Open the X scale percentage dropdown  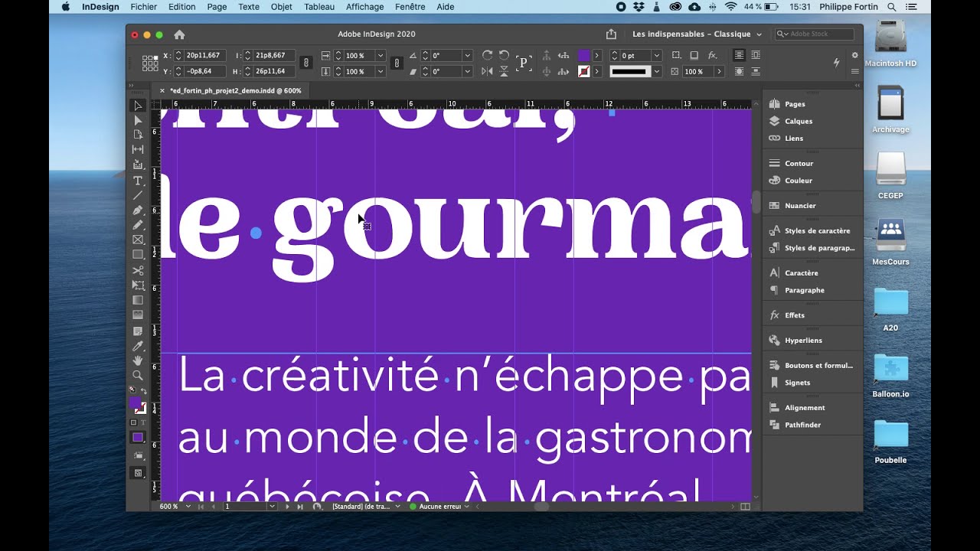[380, 56]
